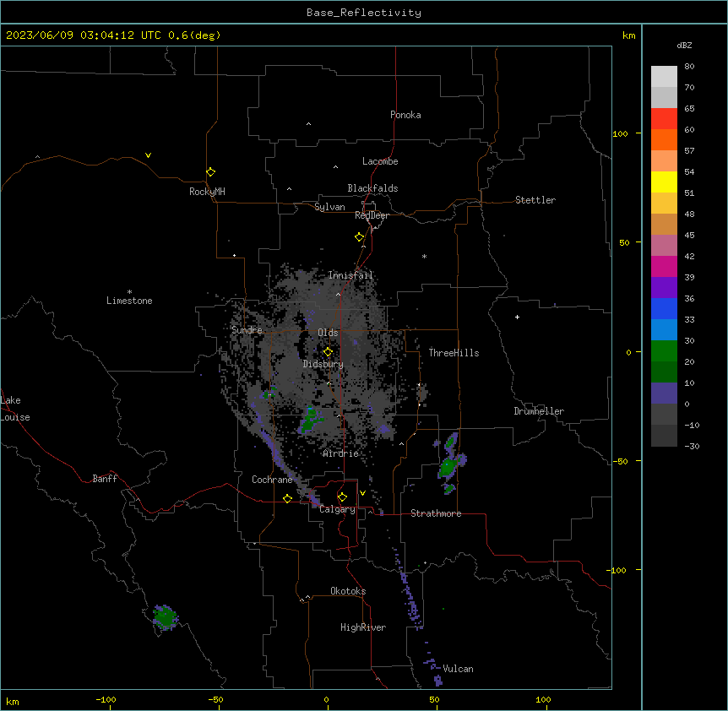Click the -30 value in dBZ legend

point(692,447)
